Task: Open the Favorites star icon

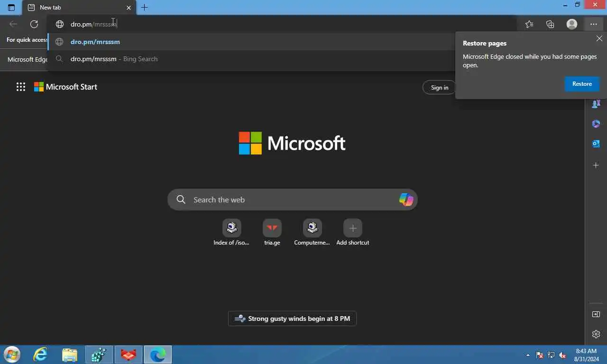Action: pyautogui.click(x=529, y=24)
